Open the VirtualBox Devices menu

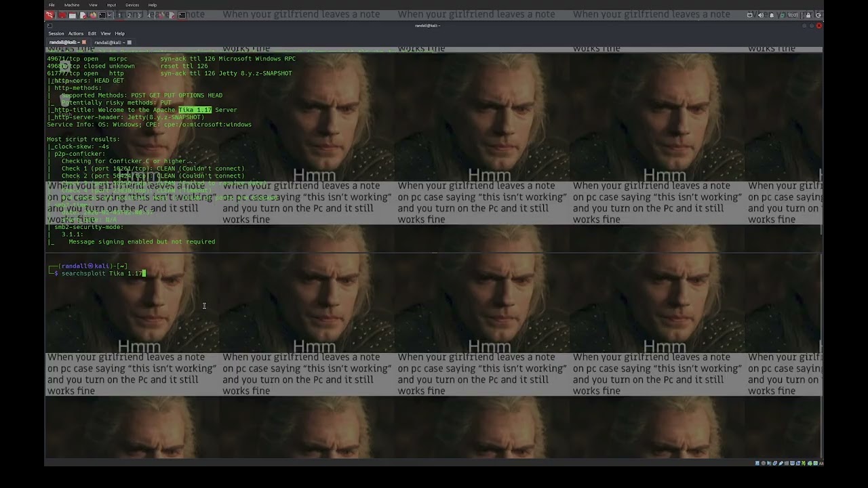point(132,5)
